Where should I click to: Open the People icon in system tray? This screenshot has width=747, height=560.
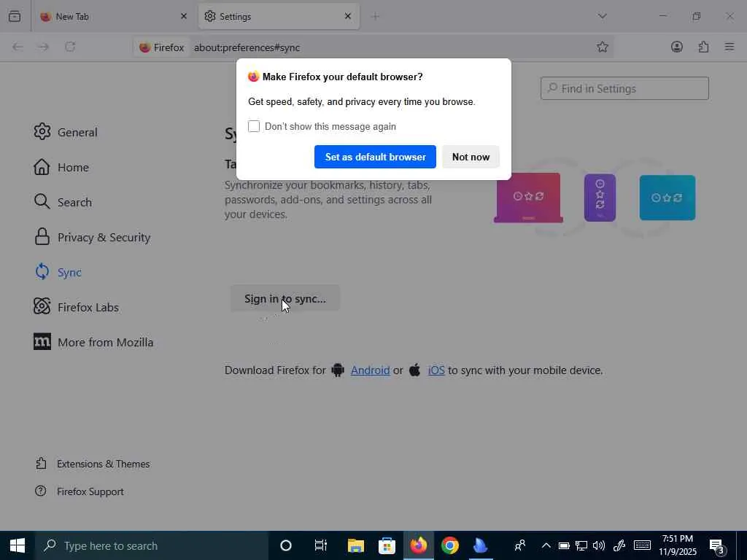click(x=519, y=545)
